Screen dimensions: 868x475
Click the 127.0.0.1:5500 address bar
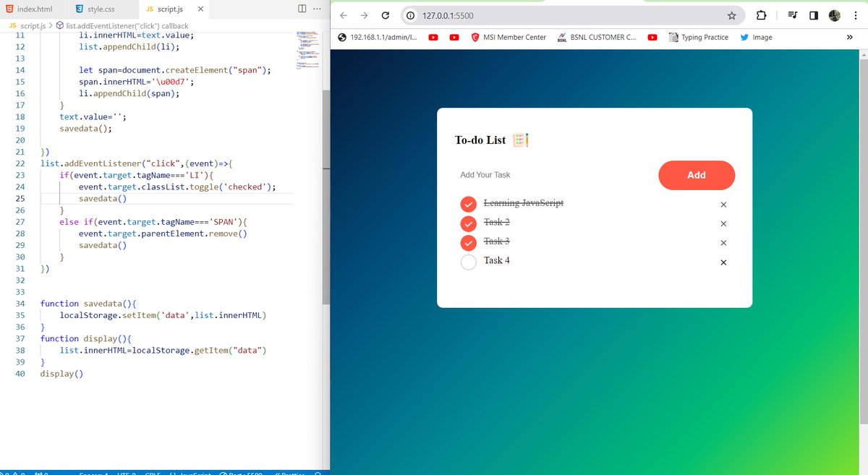(571, 15)
